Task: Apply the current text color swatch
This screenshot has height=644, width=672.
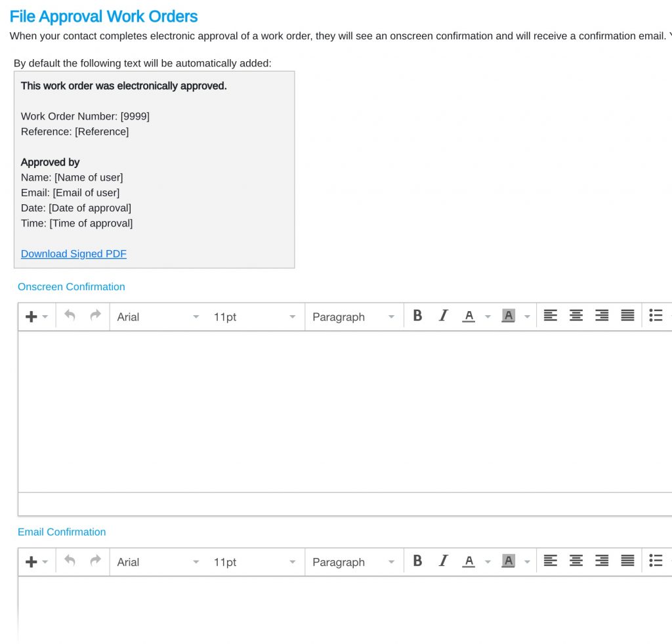Action: click(469, 315)
